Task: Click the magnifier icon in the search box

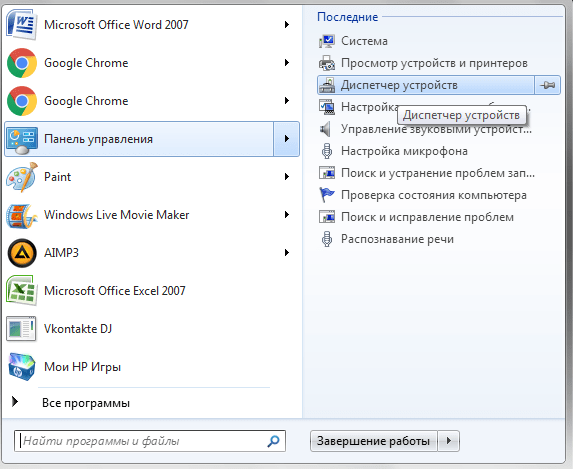Action: click(x=273, y=441)
